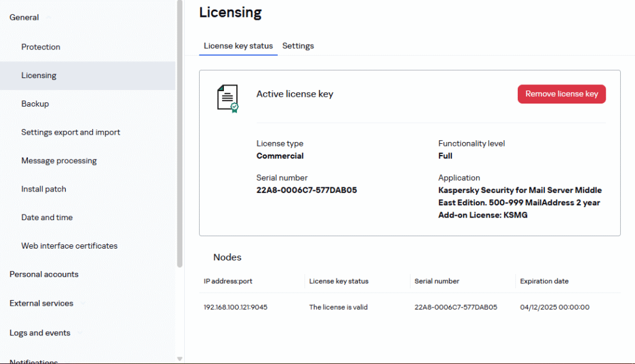
Task: Click the Kaspersky Security application description
Action: (520, 202)
